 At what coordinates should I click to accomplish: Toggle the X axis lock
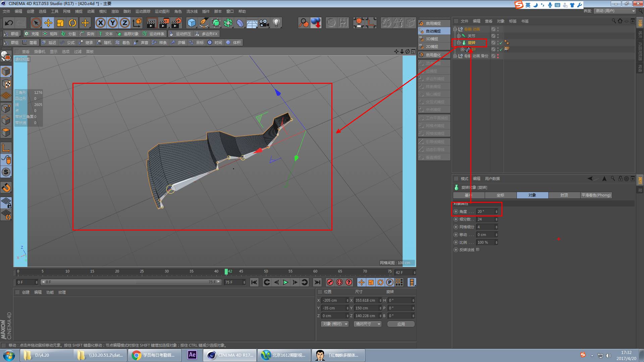[x=100, y=23]
